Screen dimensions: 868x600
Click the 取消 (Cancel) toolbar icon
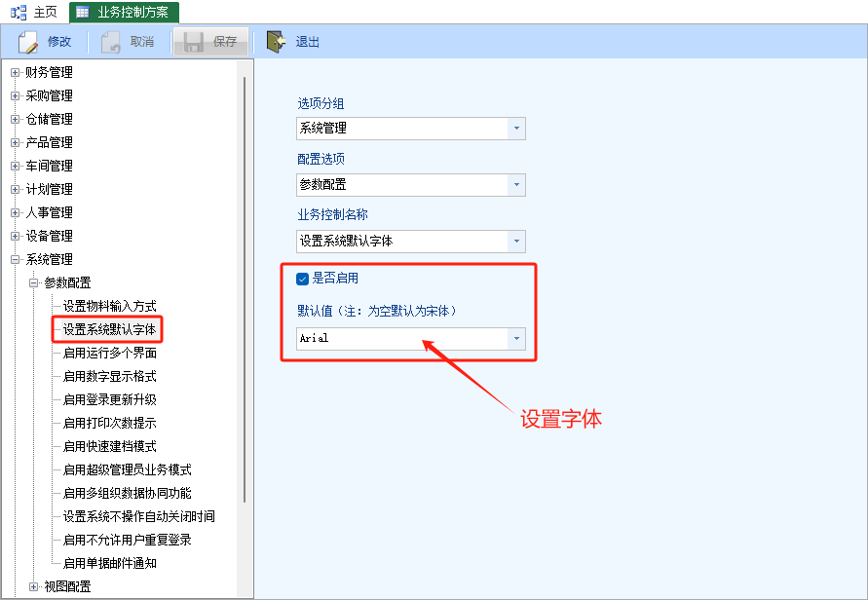[x=111, y=42]
